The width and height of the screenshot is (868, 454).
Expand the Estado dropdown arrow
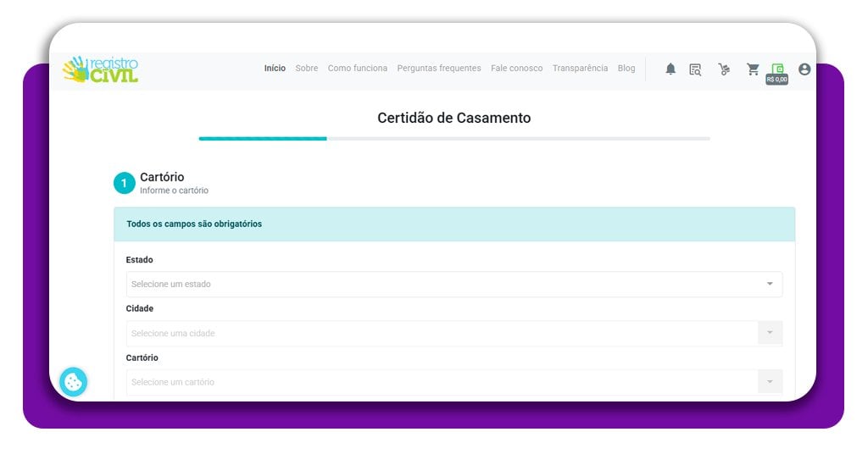[770, 284]
